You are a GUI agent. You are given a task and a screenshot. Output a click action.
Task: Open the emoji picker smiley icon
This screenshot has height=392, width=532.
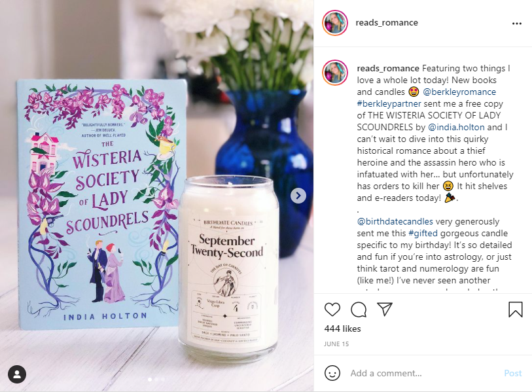(332, 373)
